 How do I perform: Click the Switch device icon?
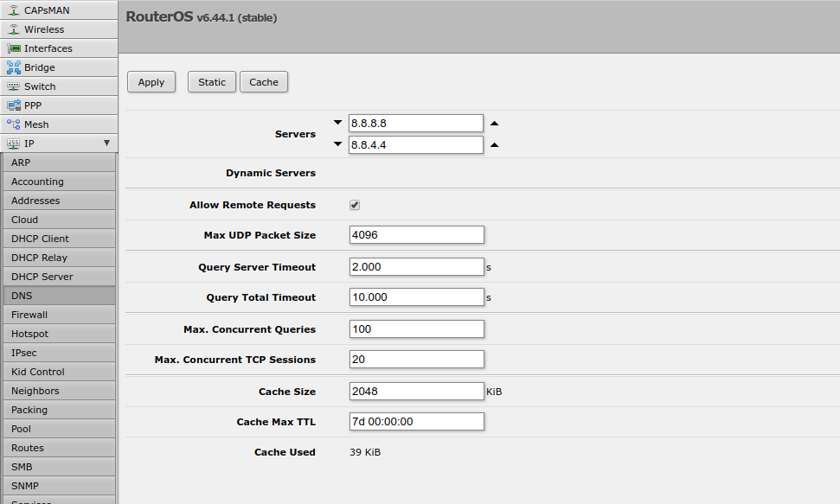14,86
